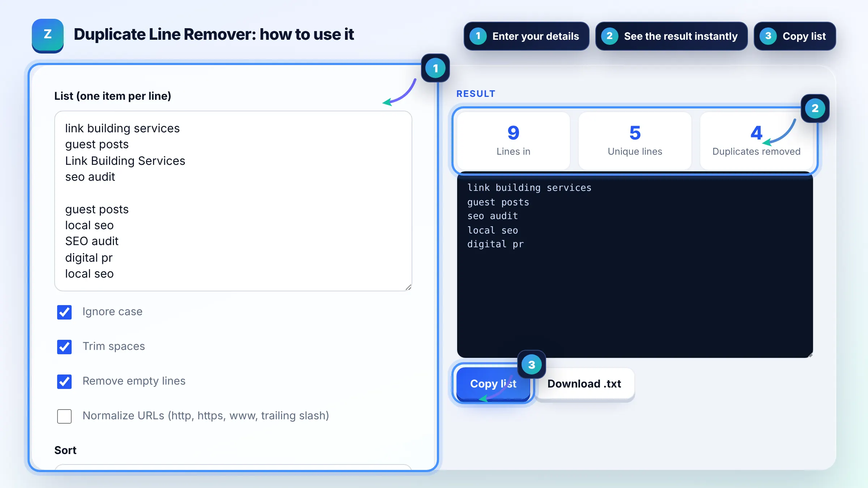Image resolution: width=868 pixels, height=488 pixels.
Task: Click the RESULT heading
Action: (x=476, y=94)
